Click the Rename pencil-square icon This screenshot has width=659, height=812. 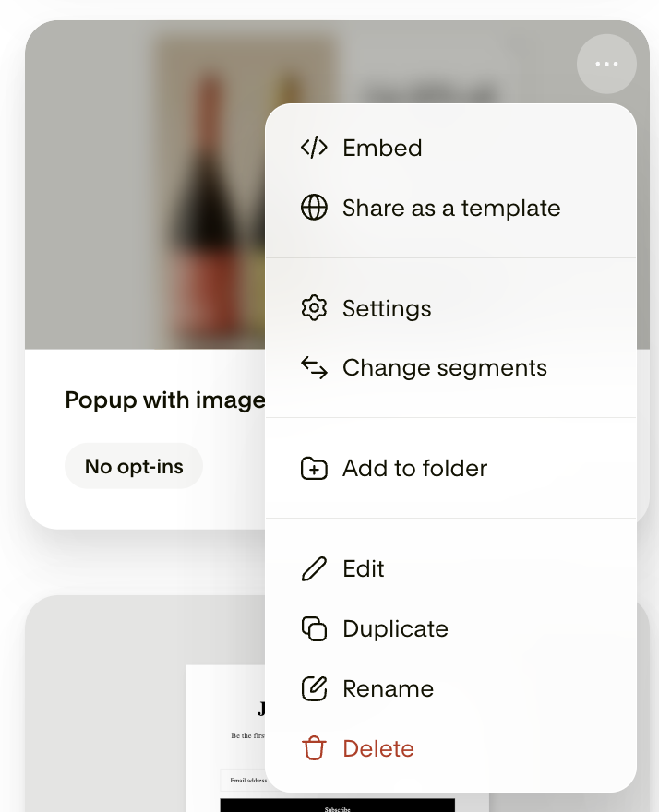coord(314,688)
